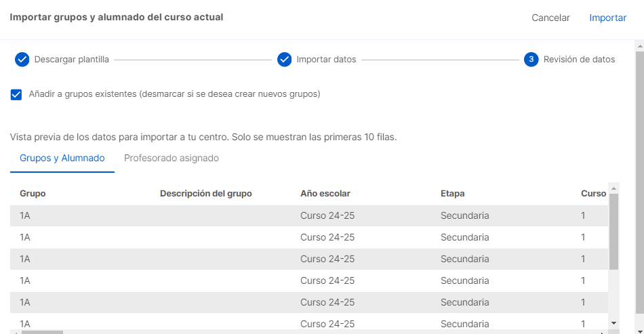Click the Año escolar column header
Image resolution: width=644 pixels, height=334 pixels.
tap(325, 194)
